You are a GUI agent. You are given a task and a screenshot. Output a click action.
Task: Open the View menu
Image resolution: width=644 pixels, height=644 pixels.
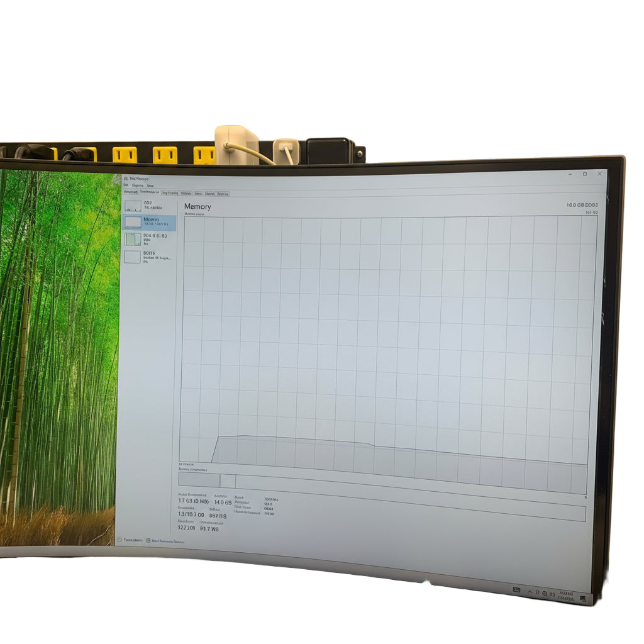[150, 186]
